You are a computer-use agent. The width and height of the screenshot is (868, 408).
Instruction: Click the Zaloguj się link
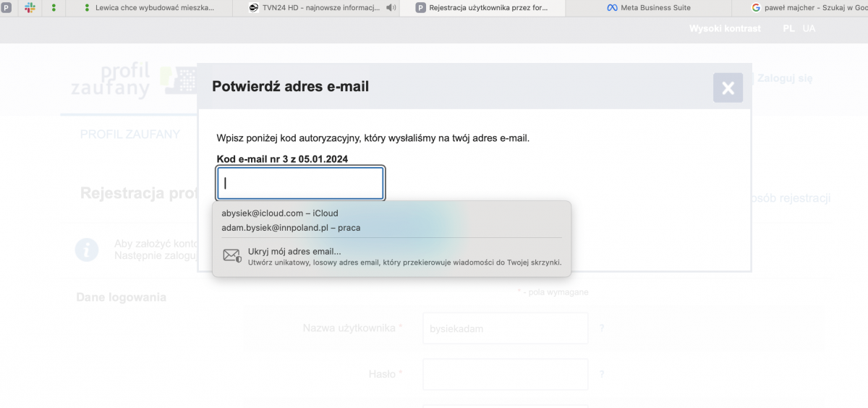coord(785,78)
